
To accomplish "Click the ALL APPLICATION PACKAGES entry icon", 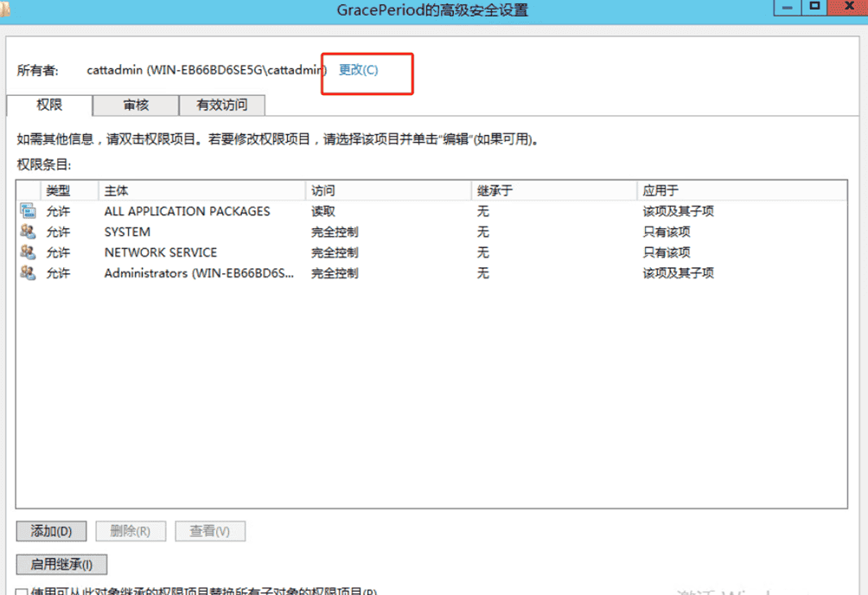I will [28, 211].
